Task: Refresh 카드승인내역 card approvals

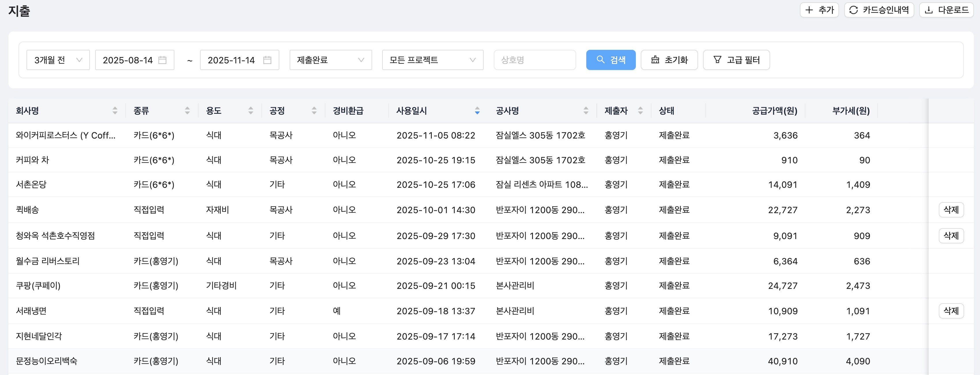Action: 879,10
